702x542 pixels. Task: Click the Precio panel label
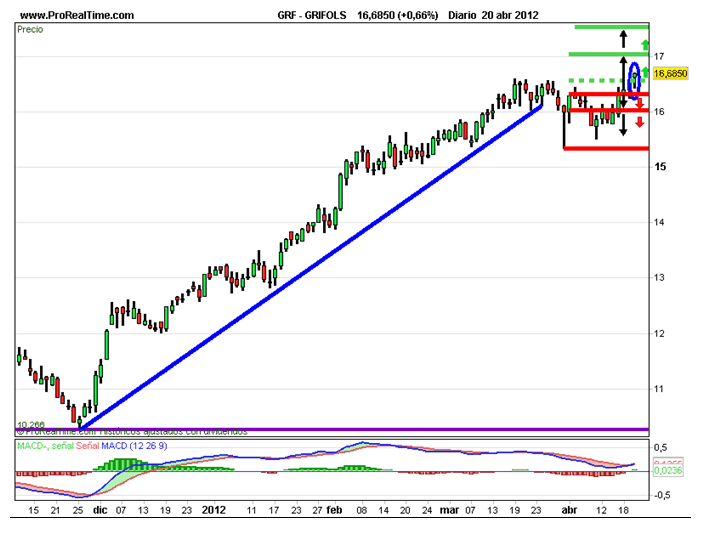[30, 30]
